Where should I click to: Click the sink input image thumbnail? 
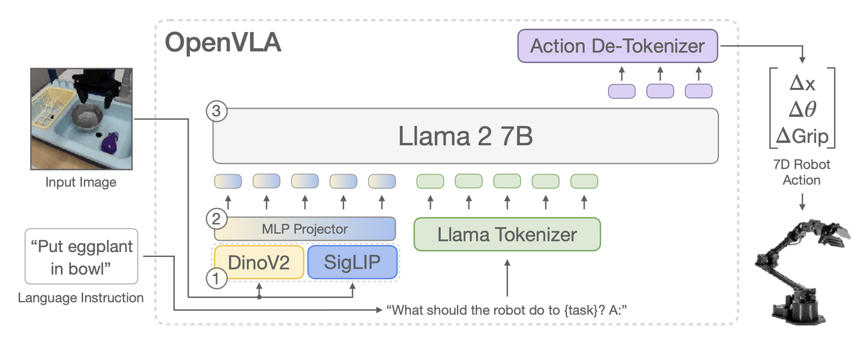tap(81, 118)
